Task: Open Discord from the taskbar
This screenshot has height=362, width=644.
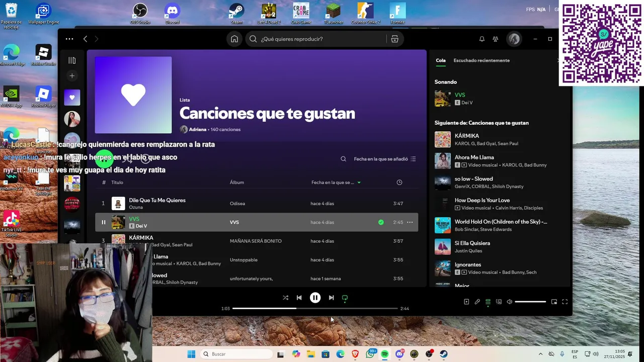Action: click(x=399, y=354)
